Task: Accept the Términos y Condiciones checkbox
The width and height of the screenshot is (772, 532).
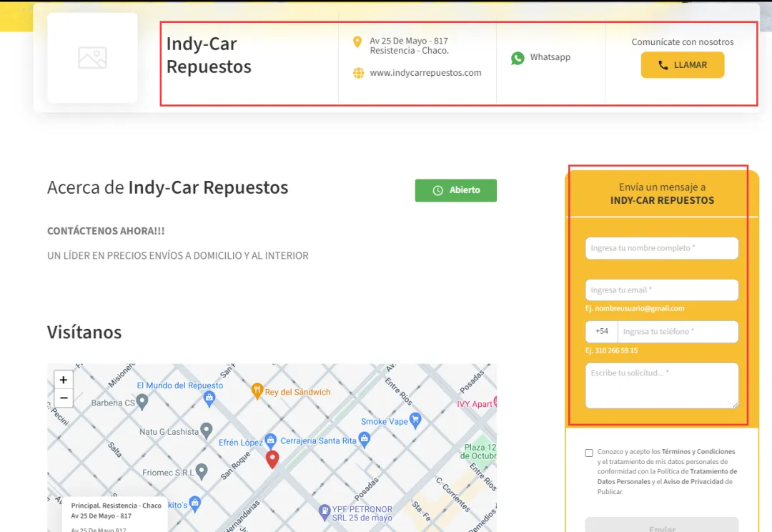Action: 589,453
